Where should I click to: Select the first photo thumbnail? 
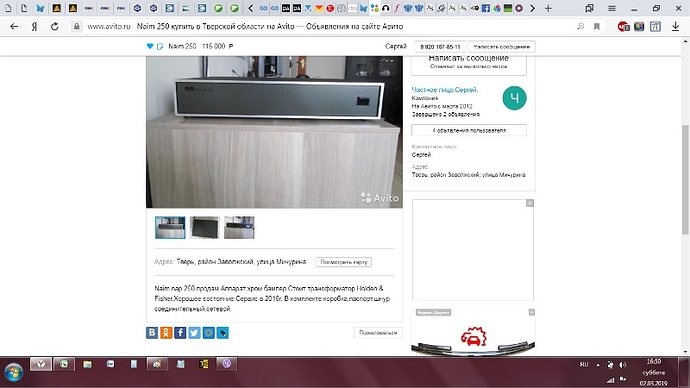[170, 227]
